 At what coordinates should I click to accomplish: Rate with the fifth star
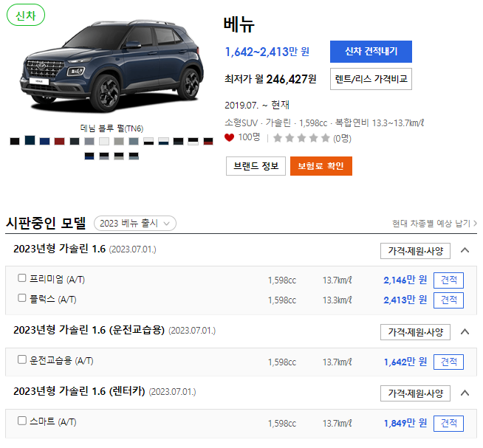coord(325,138)
